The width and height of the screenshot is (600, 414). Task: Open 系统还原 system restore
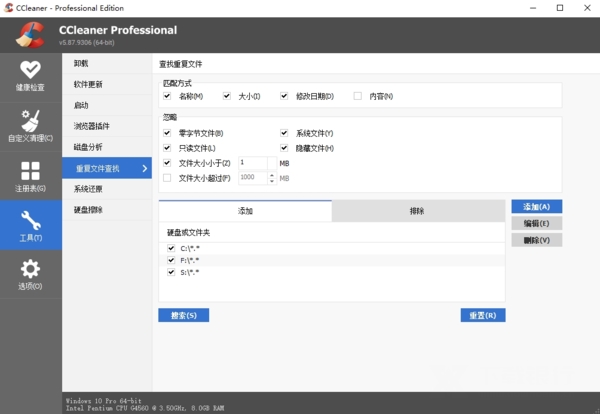pyautogui.click(x=107, y=189)
